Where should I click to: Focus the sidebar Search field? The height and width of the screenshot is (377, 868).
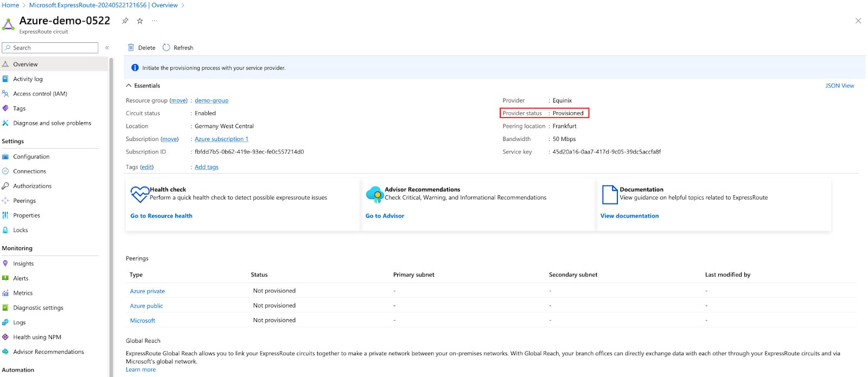tap(50, 48)
